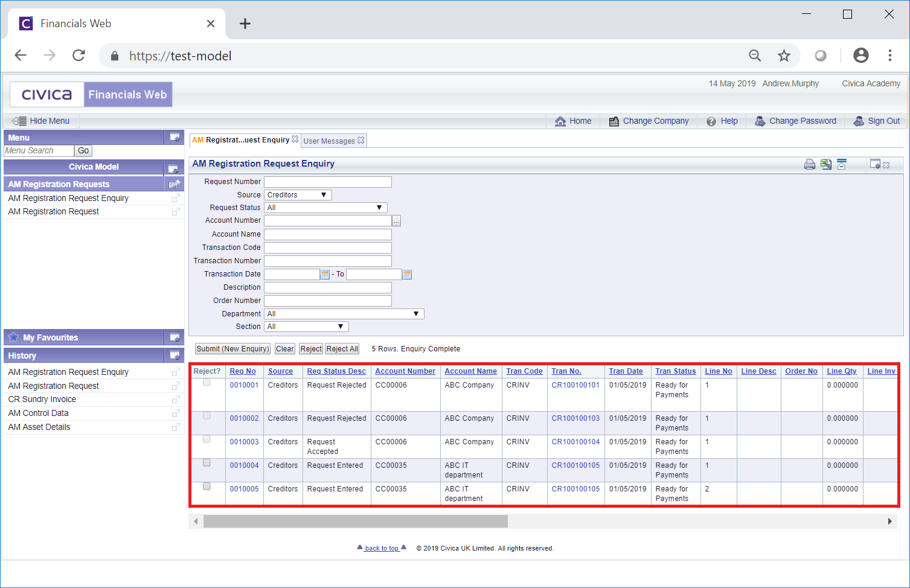Click the horizontal scrollbar thumb of results

click(x=356, y=521)
